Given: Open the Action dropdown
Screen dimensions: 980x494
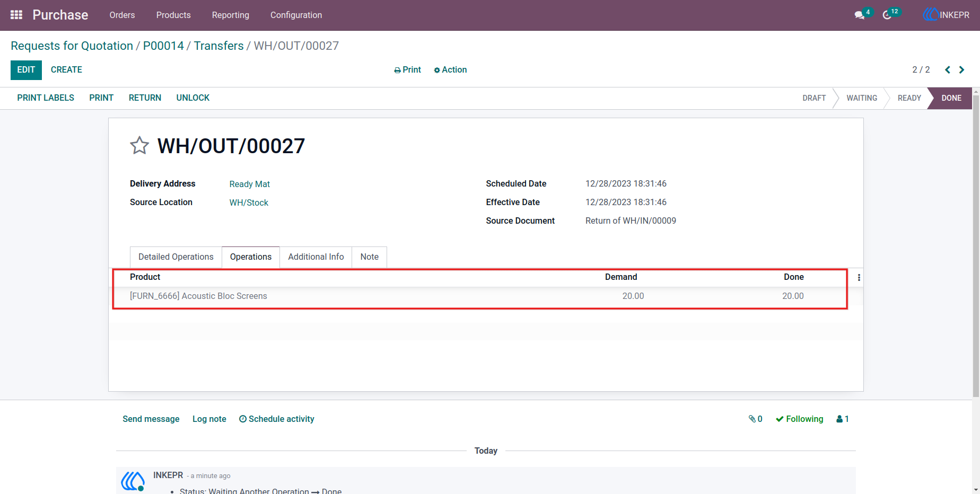Looking at the screenshot, I should point(450,70).
